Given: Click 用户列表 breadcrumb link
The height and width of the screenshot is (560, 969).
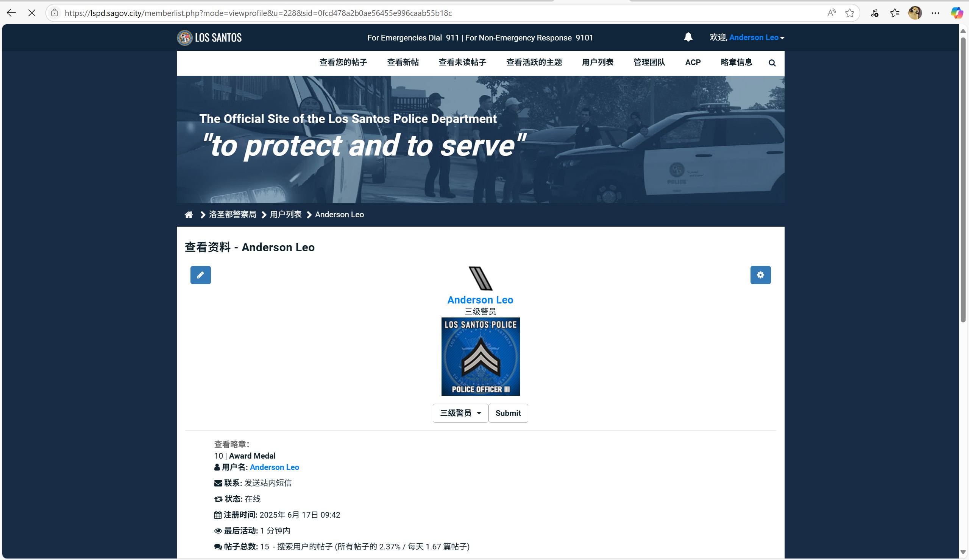Looking at the screenshot, I should tap(285, 215).
